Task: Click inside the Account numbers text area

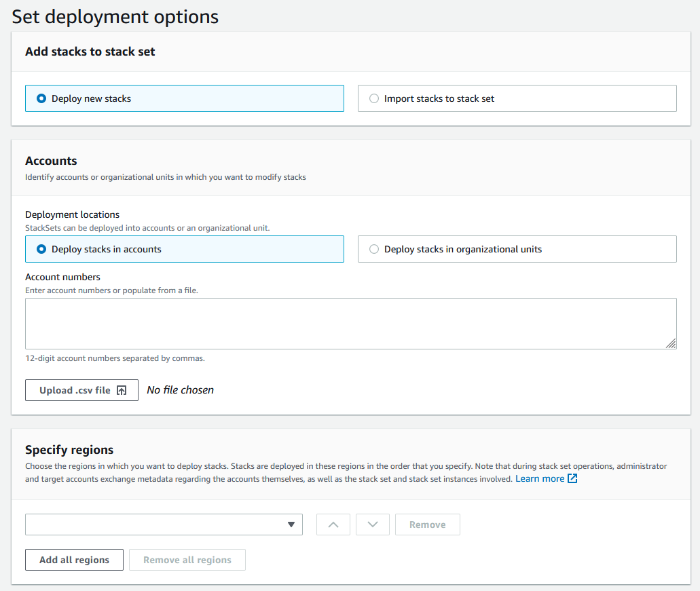Action: 350,323
